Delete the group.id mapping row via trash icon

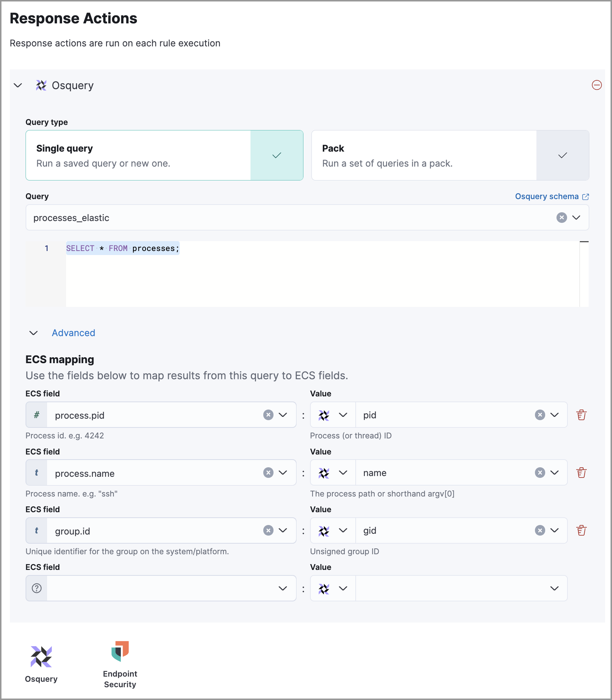[581, 530]
